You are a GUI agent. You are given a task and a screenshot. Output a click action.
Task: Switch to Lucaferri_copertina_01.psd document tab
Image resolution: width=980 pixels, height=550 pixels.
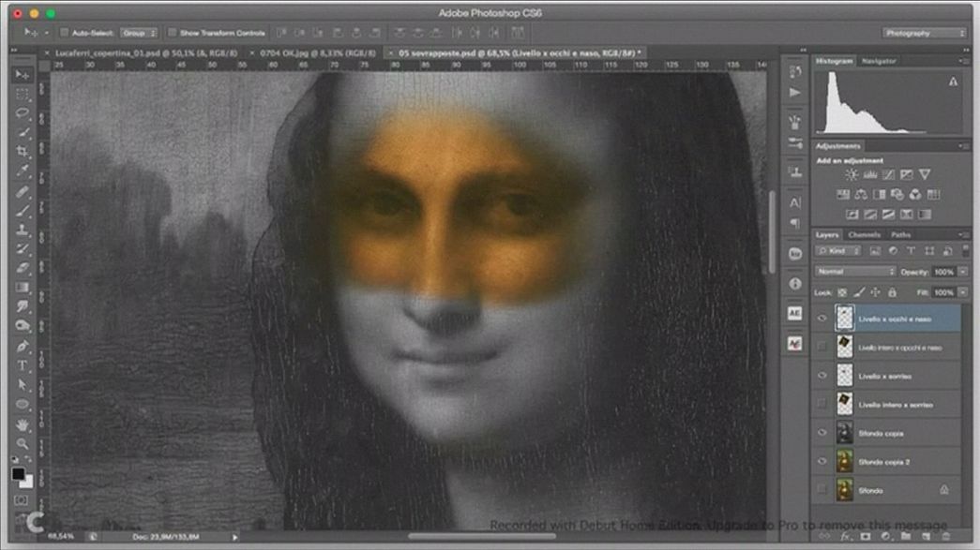click(x=146, y=53)
